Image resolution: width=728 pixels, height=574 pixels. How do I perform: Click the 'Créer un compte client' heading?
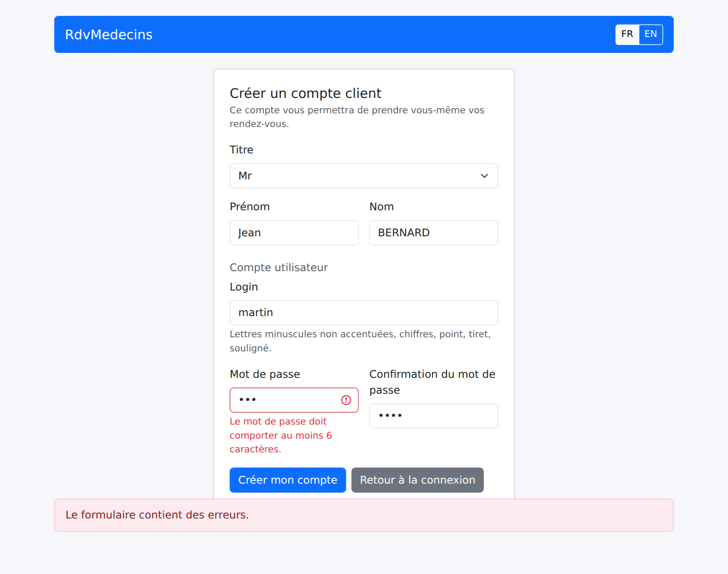coord(305,93)
